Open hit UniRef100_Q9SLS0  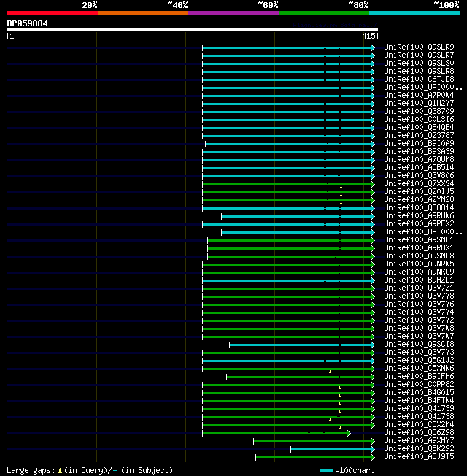click(419, 63)
